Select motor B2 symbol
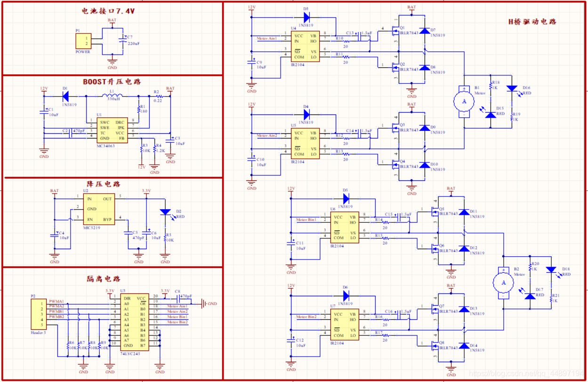 [x=504, y=282]
